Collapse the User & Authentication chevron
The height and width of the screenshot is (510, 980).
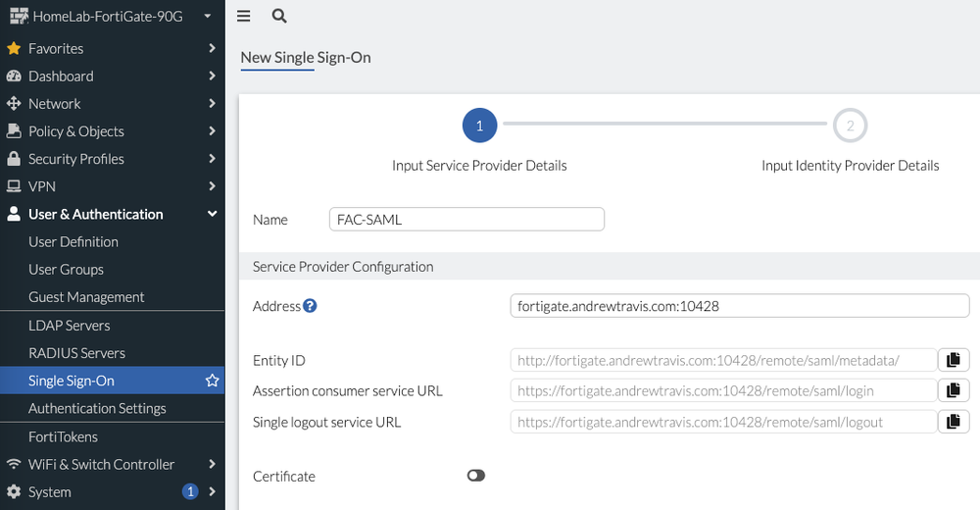[212, 214]
